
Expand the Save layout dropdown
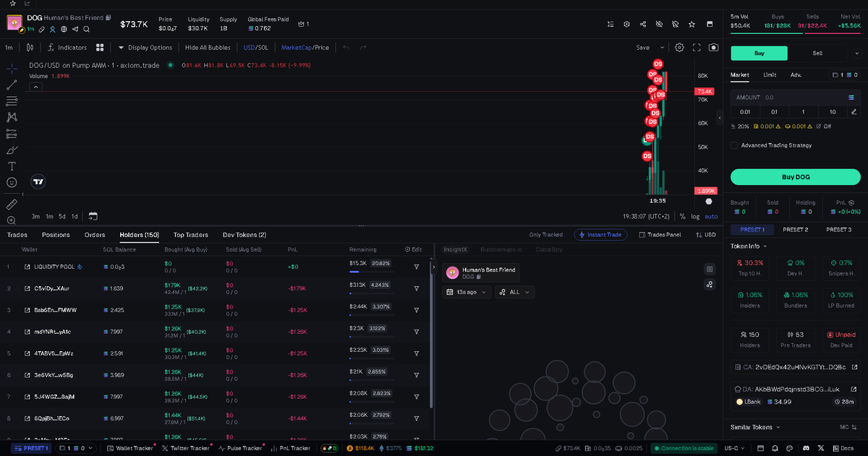[660, 48]
